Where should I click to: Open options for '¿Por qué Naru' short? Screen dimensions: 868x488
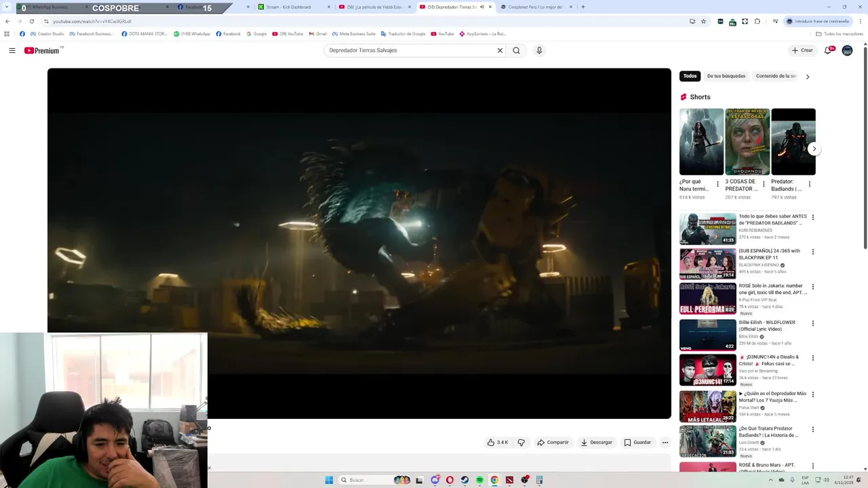coord(717,184)
